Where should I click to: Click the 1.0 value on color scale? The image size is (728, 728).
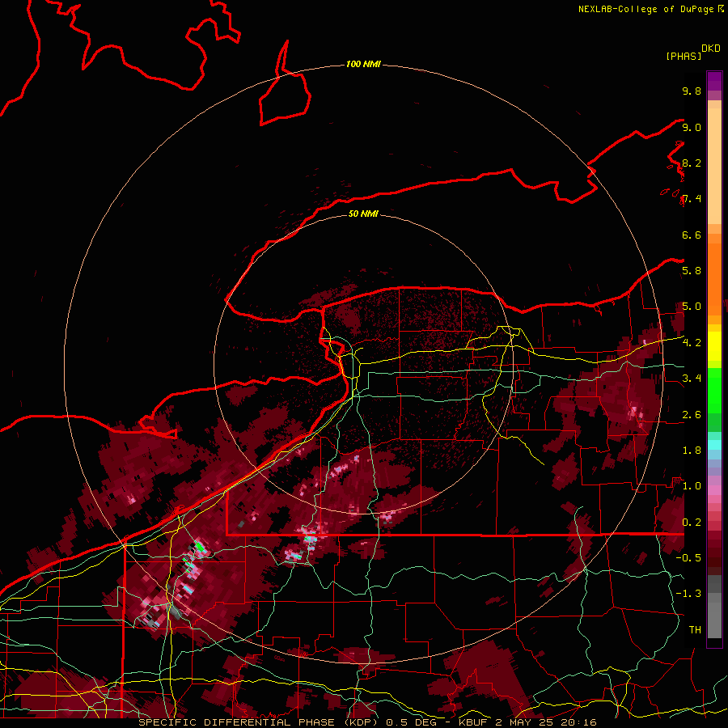tap(692, 486)
